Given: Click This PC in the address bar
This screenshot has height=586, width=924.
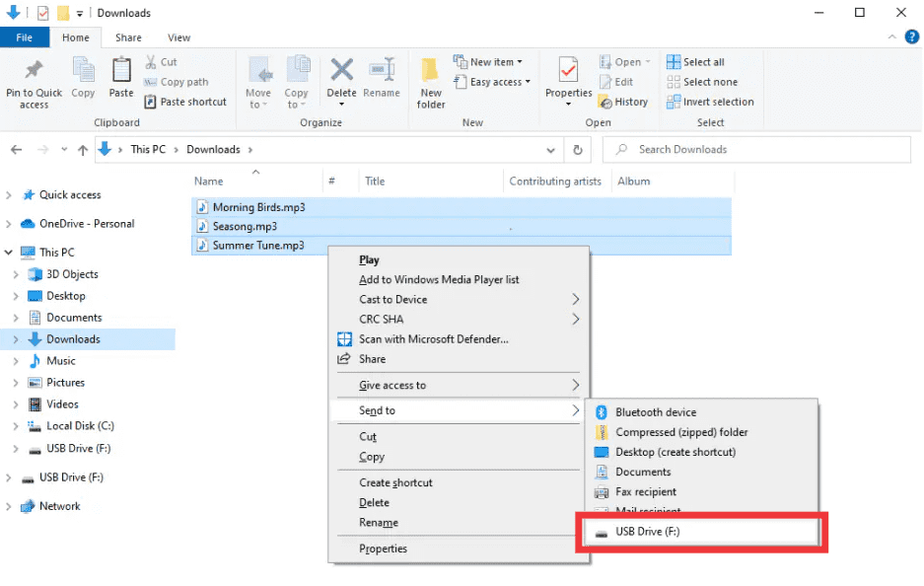Looking at the screenshot, I should (x=148, y=150).
